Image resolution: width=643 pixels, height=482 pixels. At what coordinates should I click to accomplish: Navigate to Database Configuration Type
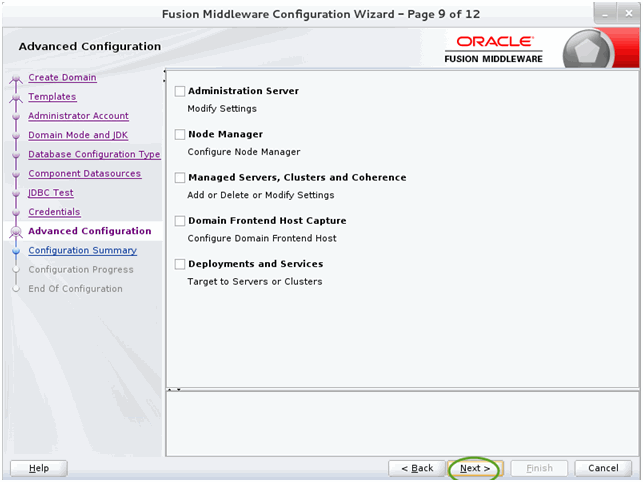(94, 155)
